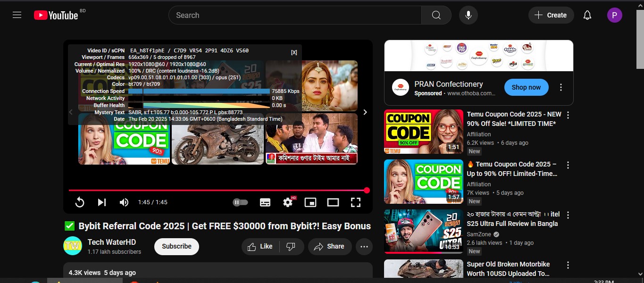Viewport: 644px width, 283px height.
Task: Visit SamZone channel from suggestion
Action: [x=479, y=234]
